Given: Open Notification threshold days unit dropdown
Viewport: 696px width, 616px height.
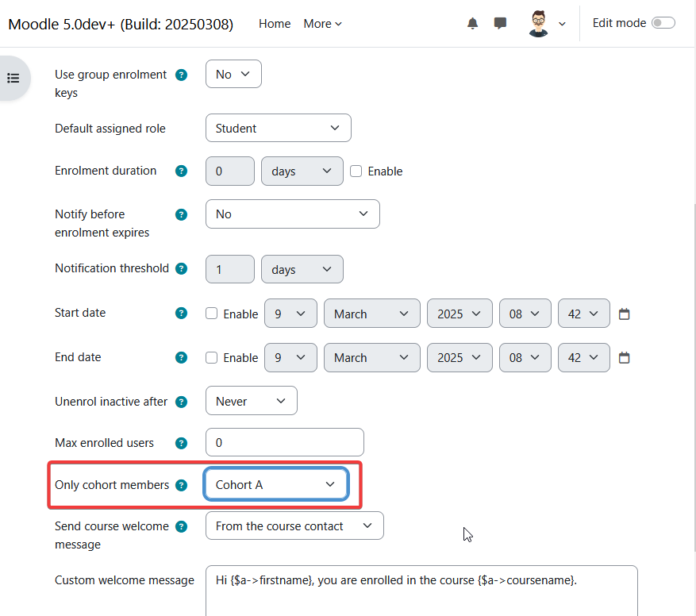Looking at the screenshot, I should tap(302, 269).
